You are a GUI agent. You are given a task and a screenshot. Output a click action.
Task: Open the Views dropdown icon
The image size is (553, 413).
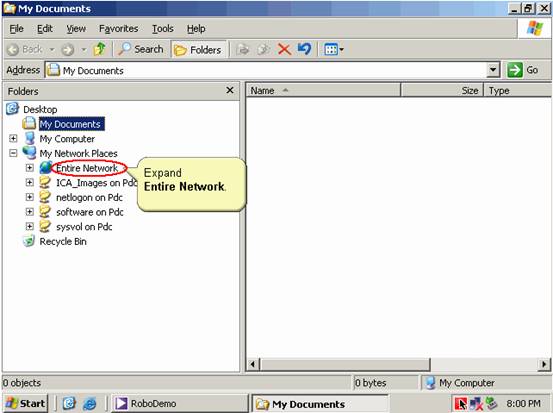click(x=334, y=50)
